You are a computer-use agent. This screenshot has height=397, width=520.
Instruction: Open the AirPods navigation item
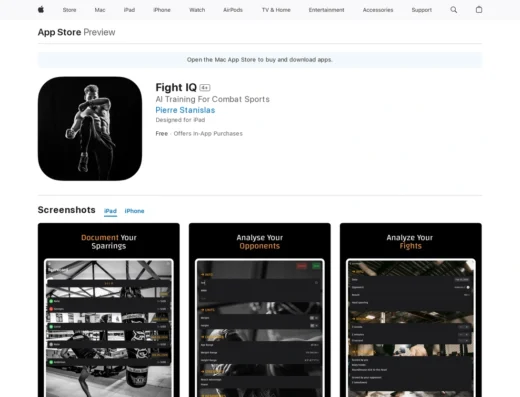coord(233,10)
